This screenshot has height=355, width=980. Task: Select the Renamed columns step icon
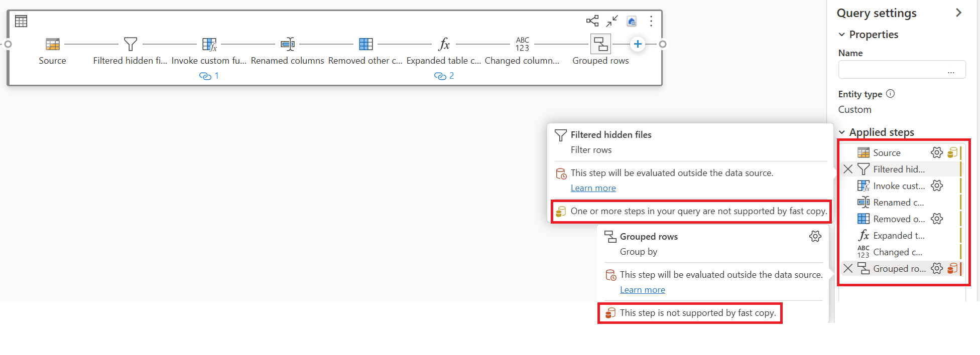(x=288, y=44)
